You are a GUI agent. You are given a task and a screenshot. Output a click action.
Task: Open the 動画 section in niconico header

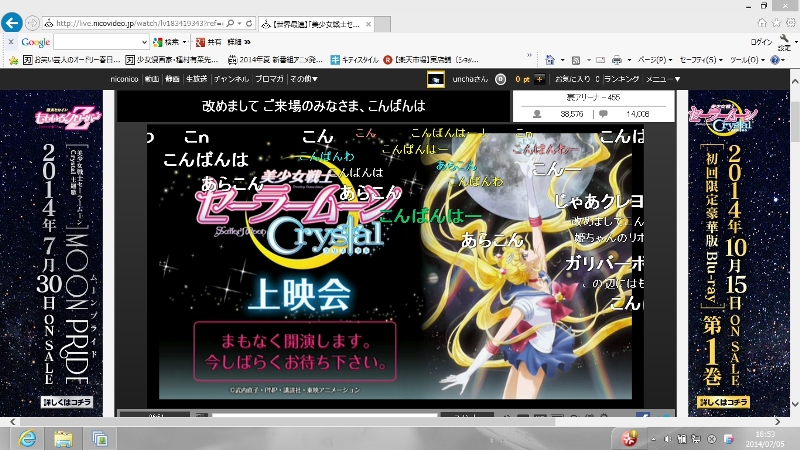click(x=152, y=79)
